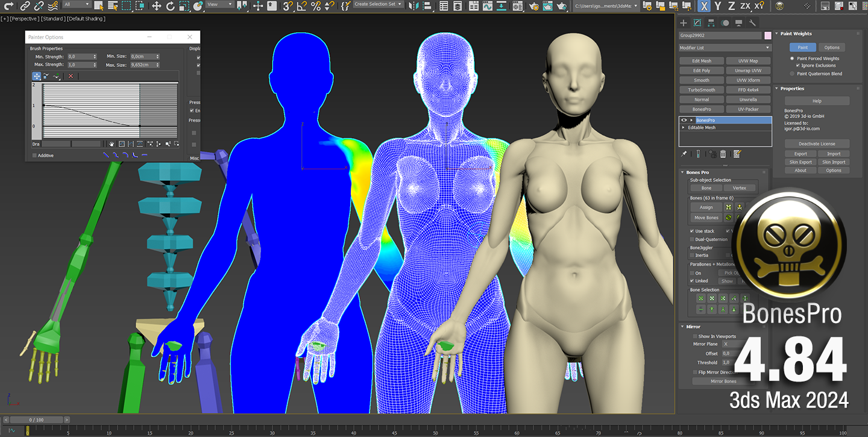Open the Create command panel tab

[684, 23]
